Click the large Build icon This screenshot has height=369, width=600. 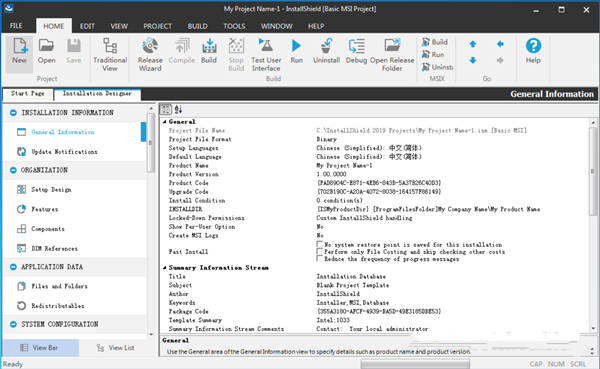(x=209, y=51)
